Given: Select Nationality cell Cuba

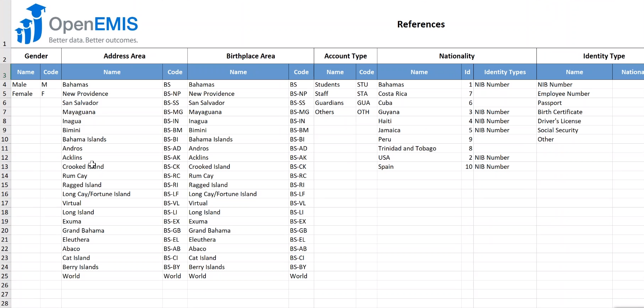Looking at the screenshot, I should tap(419, 103).
